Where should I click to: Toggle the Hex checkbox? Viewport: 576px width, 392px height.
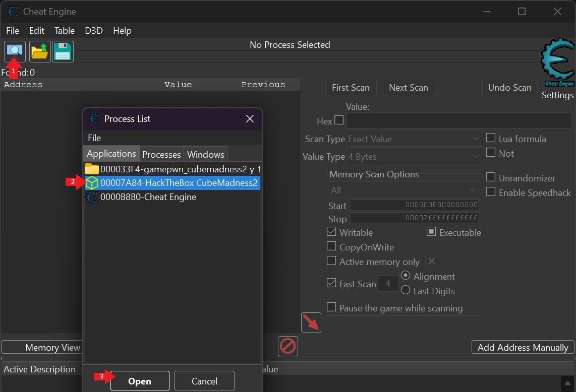(x=339, y=120)
